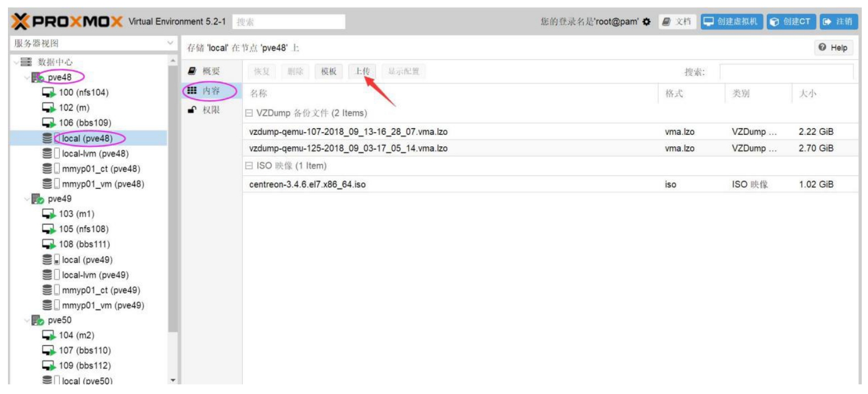Focus the content 搜索 filter field
The width and height of the screenshot is (868, 394).
[x=786, y=72]
